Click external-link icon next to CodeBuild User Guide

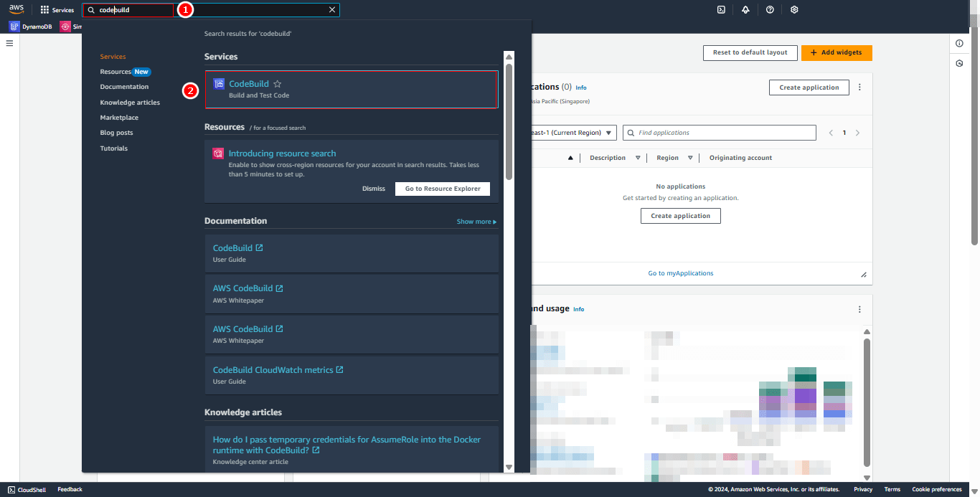(260, 248)
